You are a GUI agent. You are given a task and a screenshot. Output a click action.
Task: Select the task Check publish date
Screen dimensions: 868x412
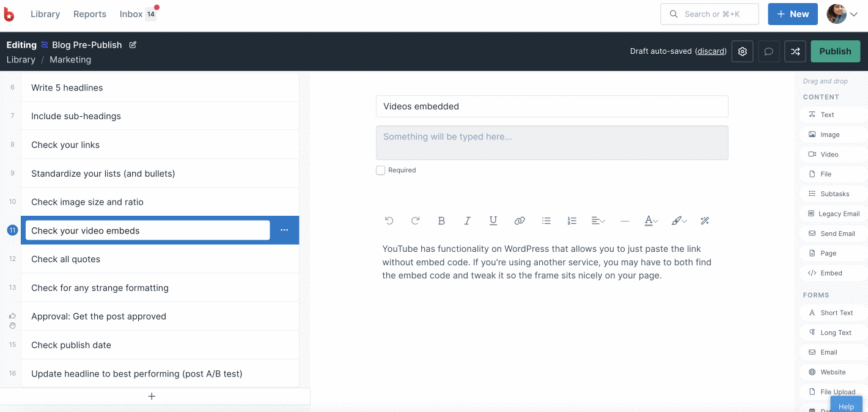pos(160,345)
